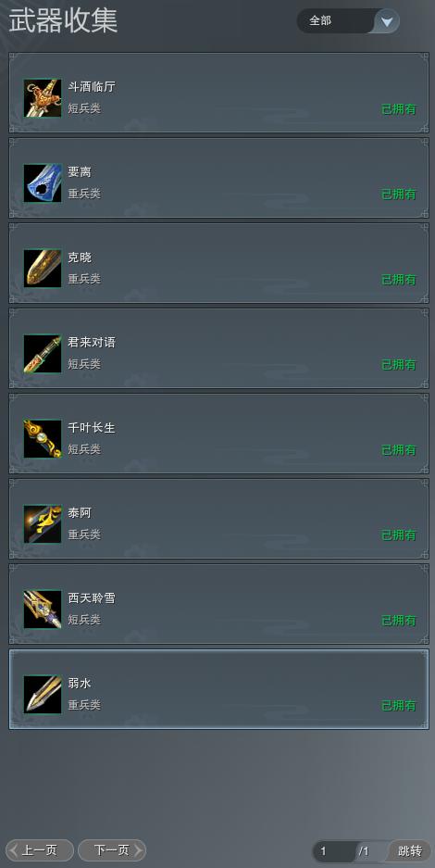Click 已拥有 status on 斗酒临厅 row
Screen dimensions: 435x868
tap(399, 109)
